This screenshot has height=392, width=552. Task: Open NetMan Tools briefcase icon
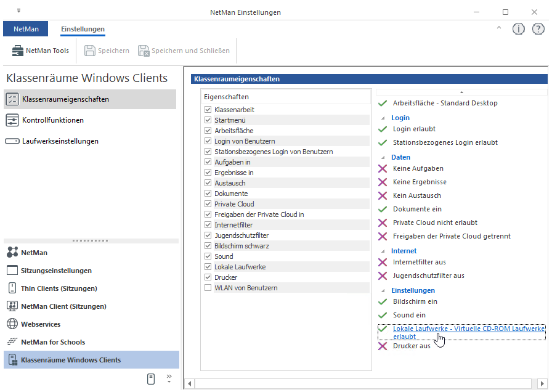[x=17, y=51]
